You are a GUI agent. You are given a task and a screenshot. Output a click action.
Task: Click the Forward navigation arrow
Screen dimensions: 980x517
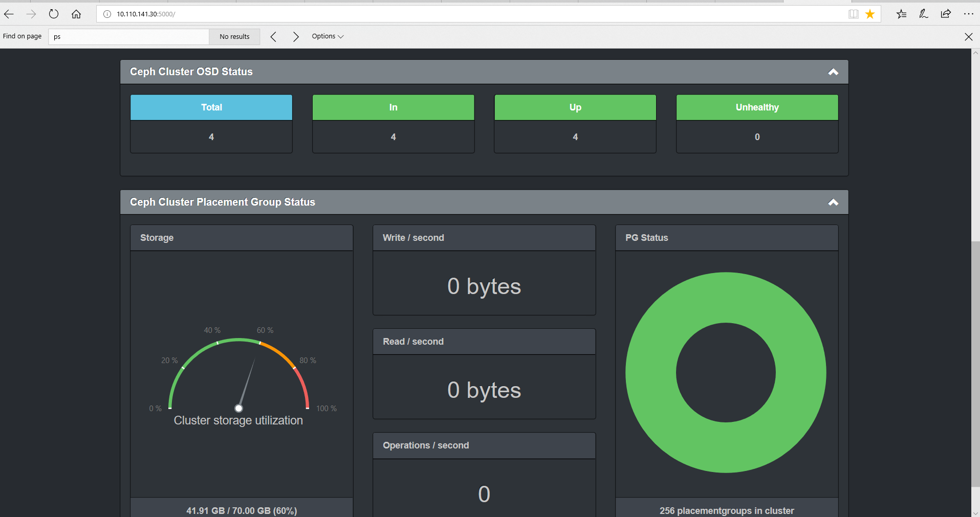(x=31, y=14)
